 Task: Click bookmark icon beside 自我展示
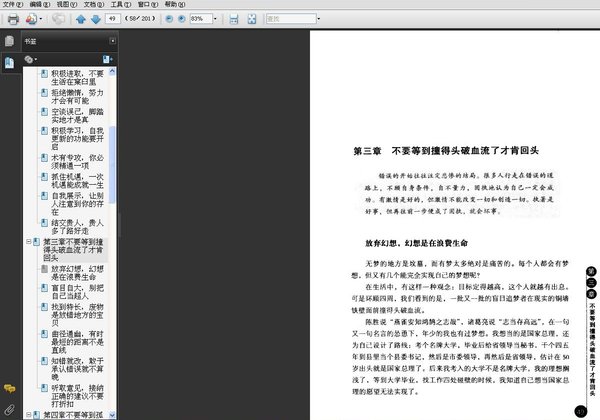point(44,196)
